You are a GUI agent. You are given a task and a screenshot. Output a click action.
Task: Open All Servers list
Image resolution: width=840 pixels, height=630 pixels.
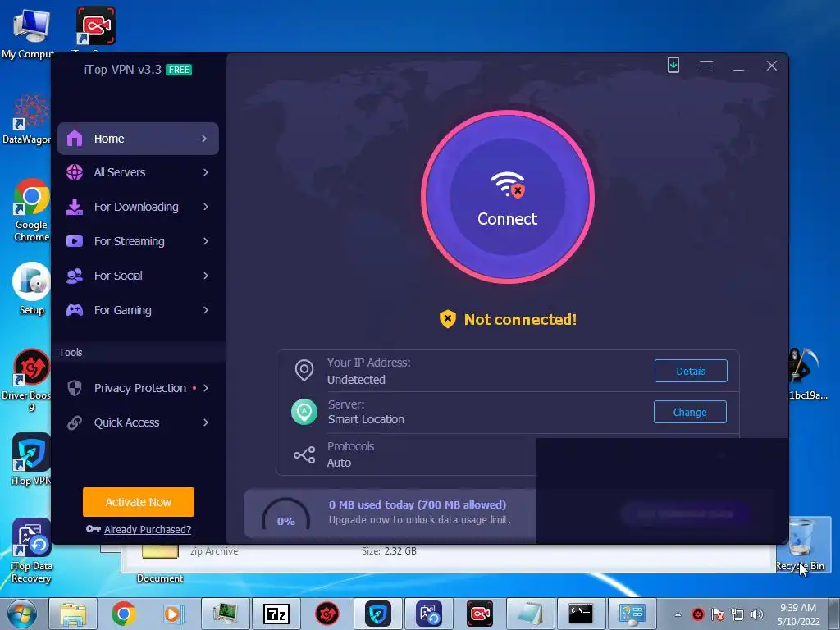point(138,172)
